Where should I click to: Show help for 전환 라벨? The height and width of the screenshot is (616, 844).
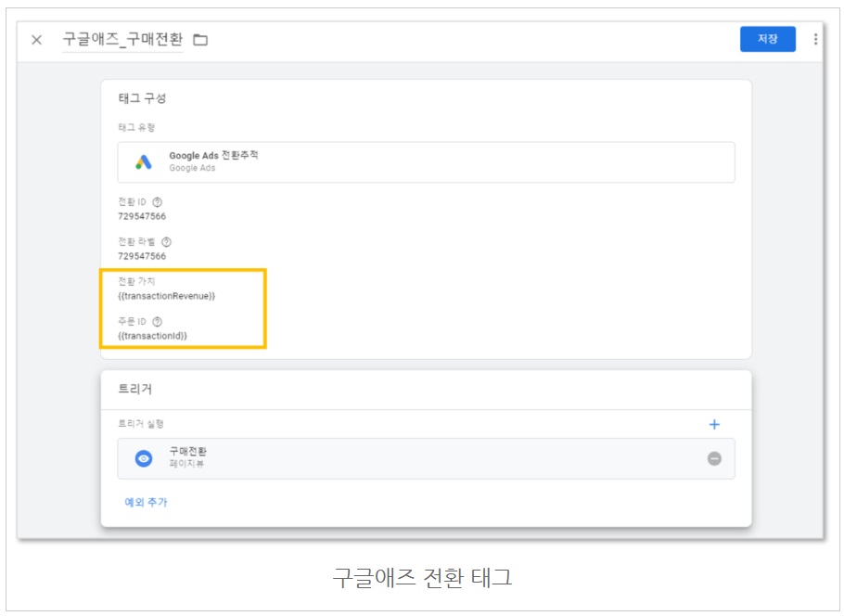tap(166, 242)
